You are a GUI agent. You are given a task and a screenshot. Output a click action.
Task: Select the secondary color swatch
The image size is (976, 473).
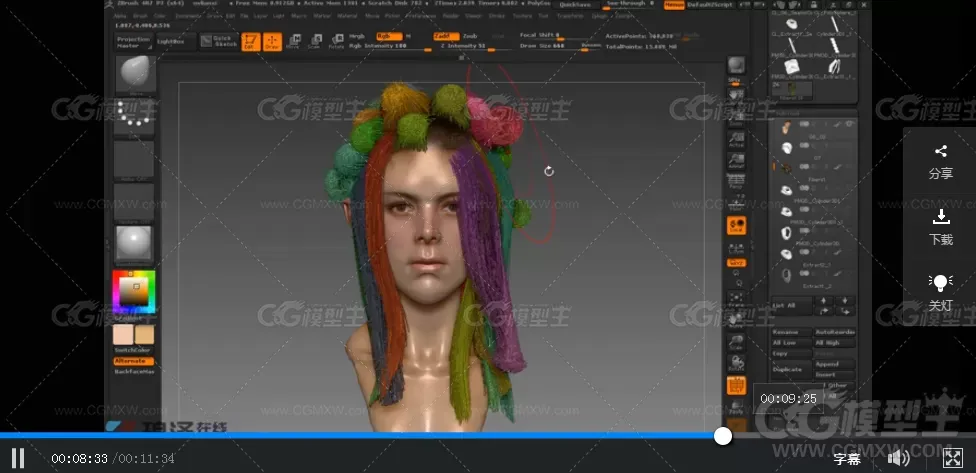coord(144,335)
